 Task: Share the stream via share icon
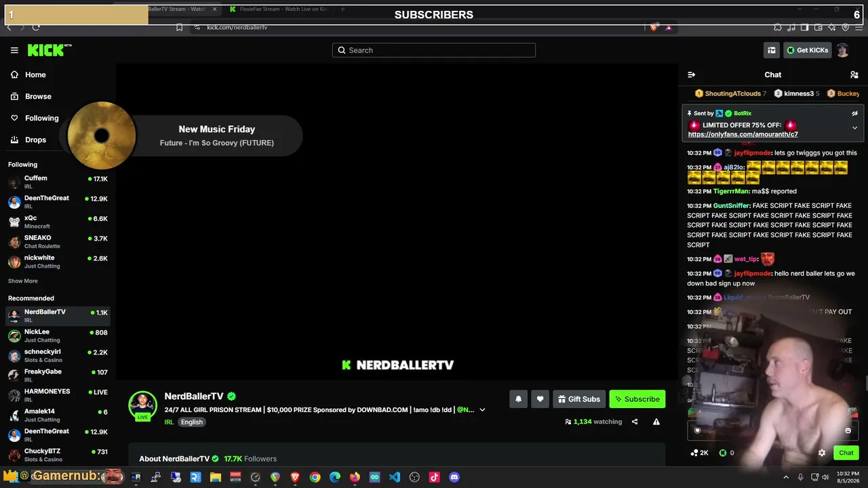pos(635,422)
